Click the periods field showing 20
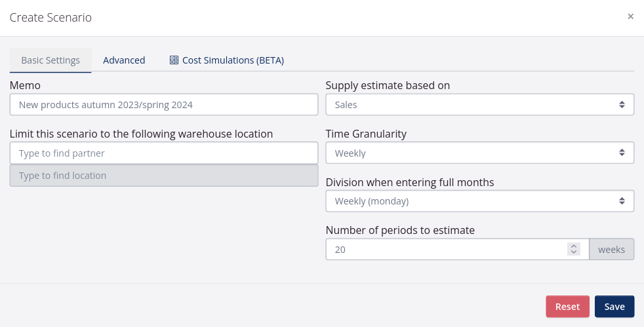This screenshot has width=644, height=327. [x=446, y=249]
